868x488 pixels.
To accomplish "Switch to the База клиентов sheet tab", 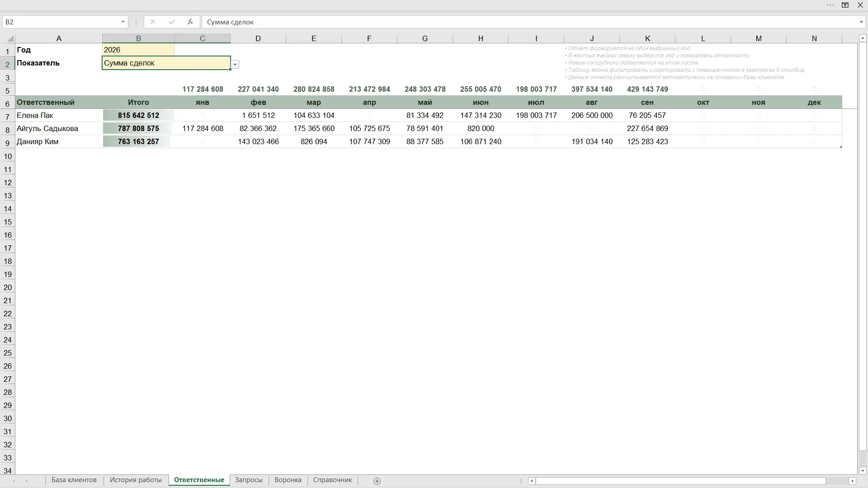I will 74,480.
